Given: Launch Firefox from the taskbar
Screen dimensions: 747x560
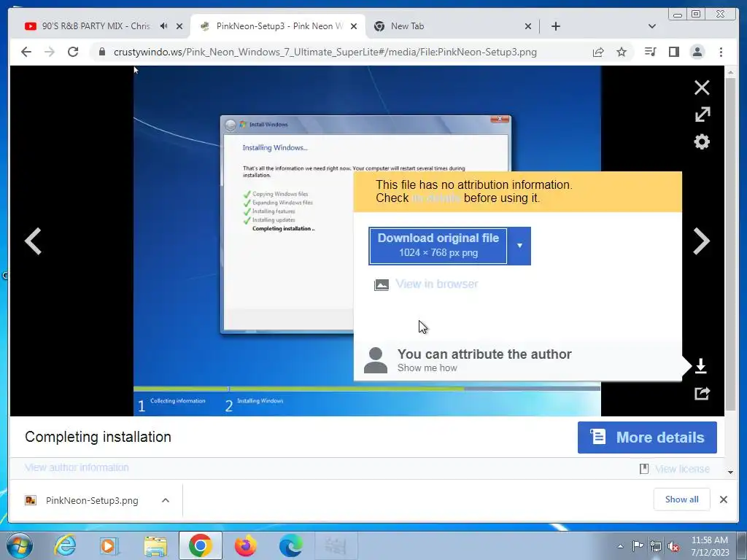Looking at the screenshot, I should 246,545.
